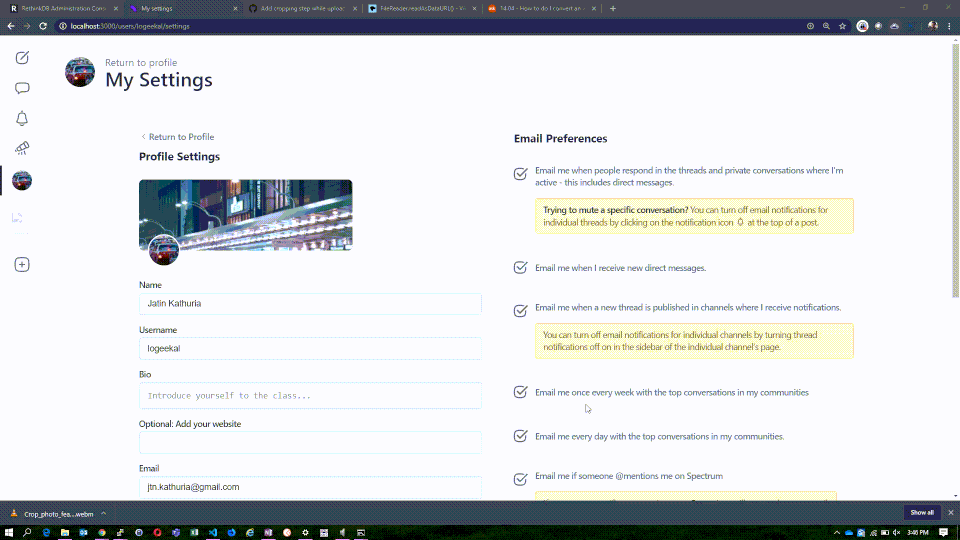Screen dimensions: 960x540
Task: Uncheck email when new thread is published
Action: pos(520,310)
